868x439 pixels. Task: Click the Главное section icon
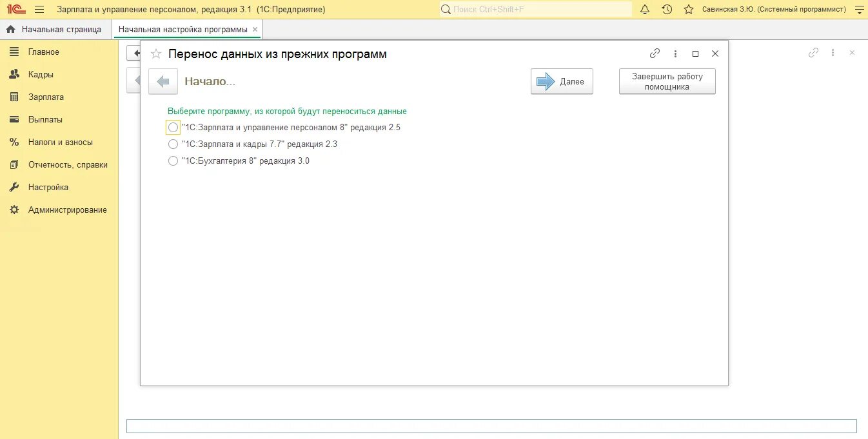coord(14,52)
